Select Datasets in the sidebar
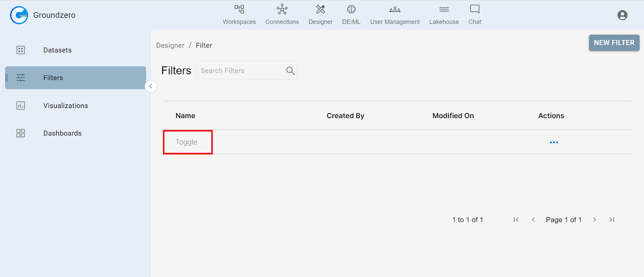The image size is (644, 277). click(57, 50)
